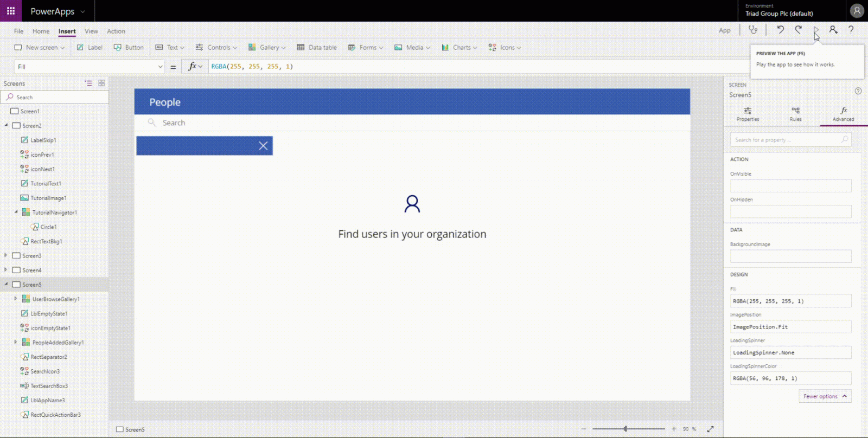The width and height of the screenshot is (868, 438).
Task: Open the Text controls dropdown
Action: pyautogui.click(x=170, y=48)
